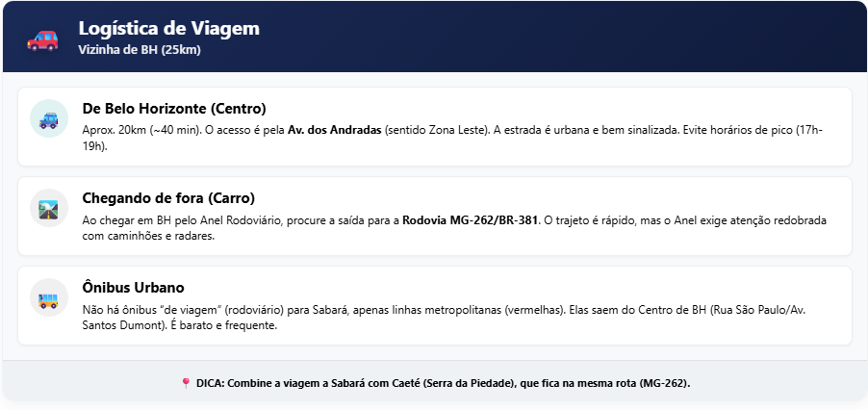The height and width of the screenshot is (410, 868).
Task: Open the 'Ônibus Urbano' heading
Action: pos(133,288)
